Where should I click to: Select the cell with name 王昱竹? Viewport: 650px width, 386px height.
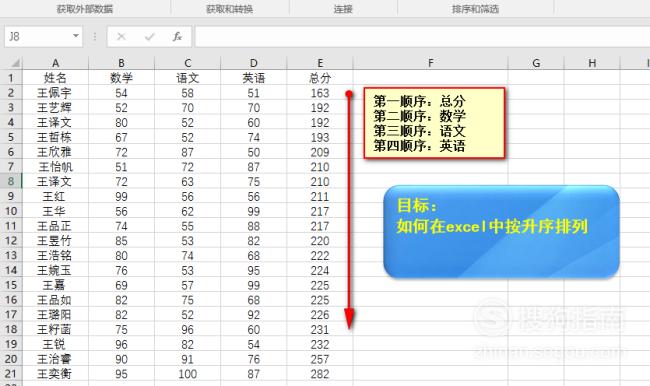(55, 241)
